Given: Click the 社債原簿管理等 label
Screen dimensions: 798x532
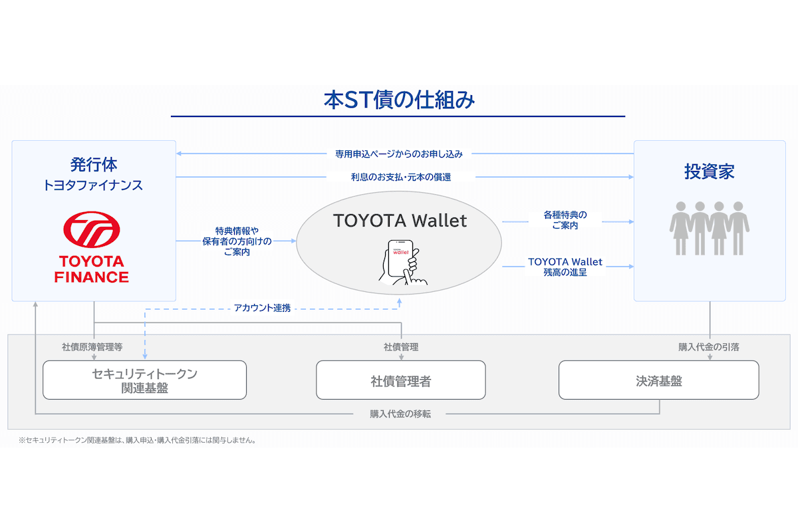Looking at the screenshot, I should tap(92, 347).
